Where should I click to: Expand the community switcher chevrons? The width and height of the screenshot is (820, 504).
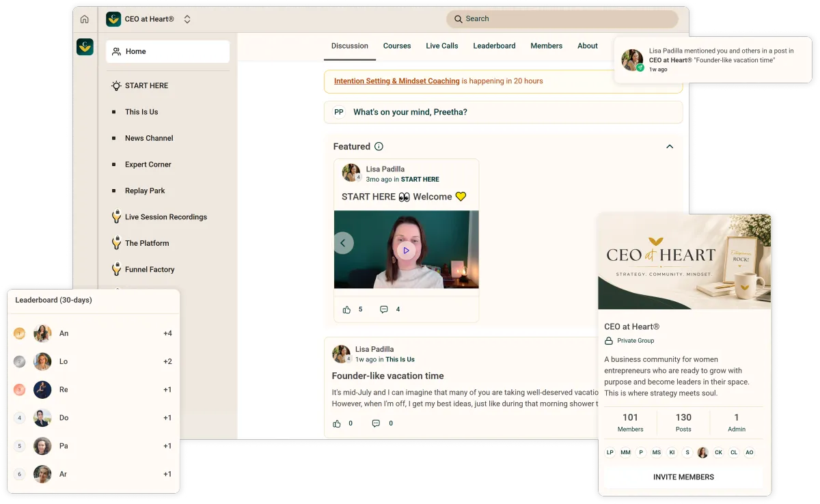187,19
